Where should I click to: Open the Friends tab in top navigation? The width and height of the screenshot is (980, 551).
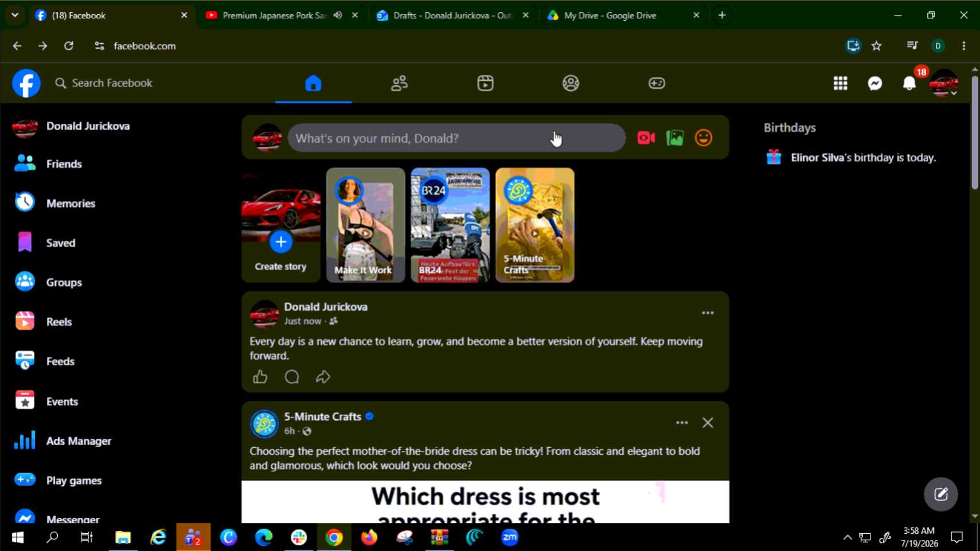coord(399,83)
